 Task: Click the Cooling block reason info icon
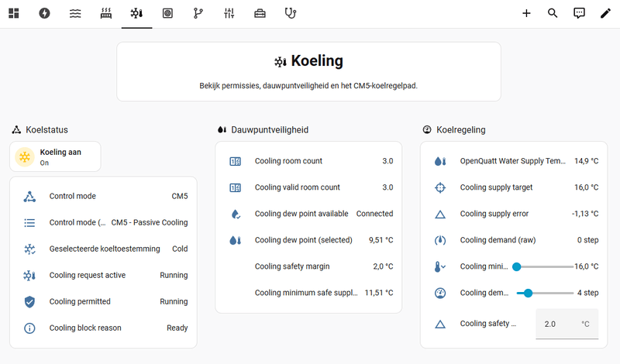click(29, 328)
